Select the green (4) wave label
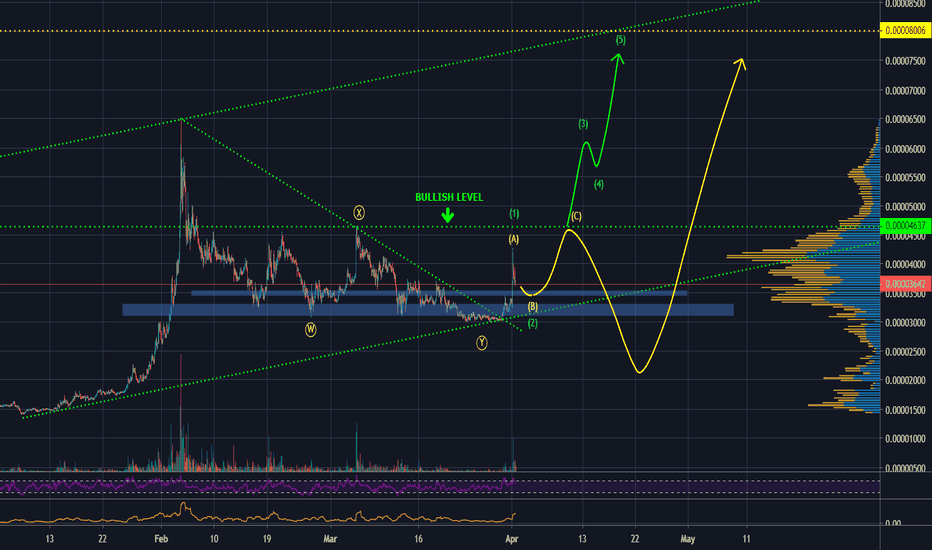Image resolution: width=932 pixels, height=550 pixels. point(599,184)
